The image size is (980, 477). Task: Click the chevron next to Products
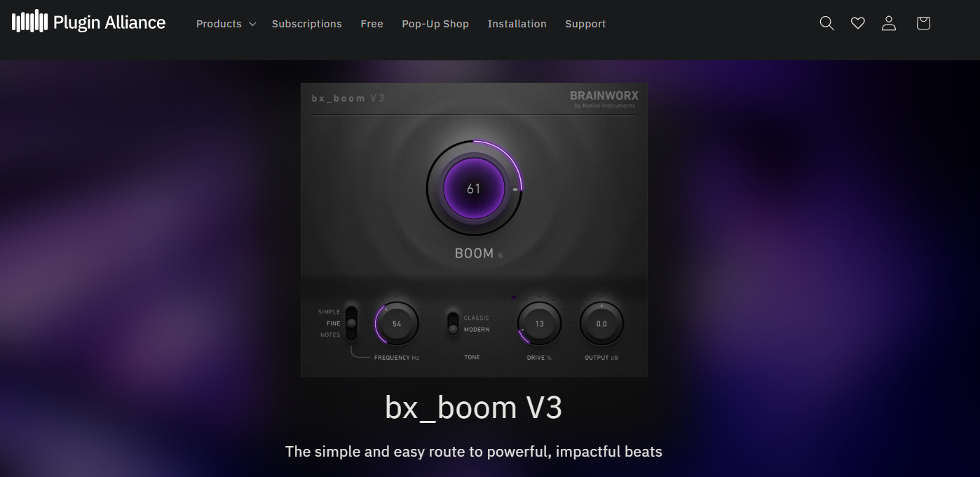click(252, 24)
